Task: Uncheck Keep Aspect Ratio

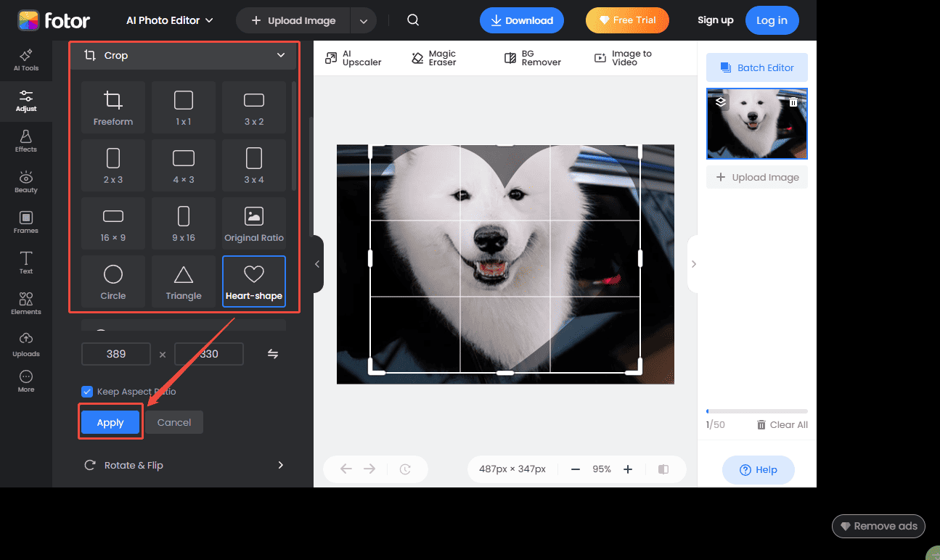Action: coord(87,391)
